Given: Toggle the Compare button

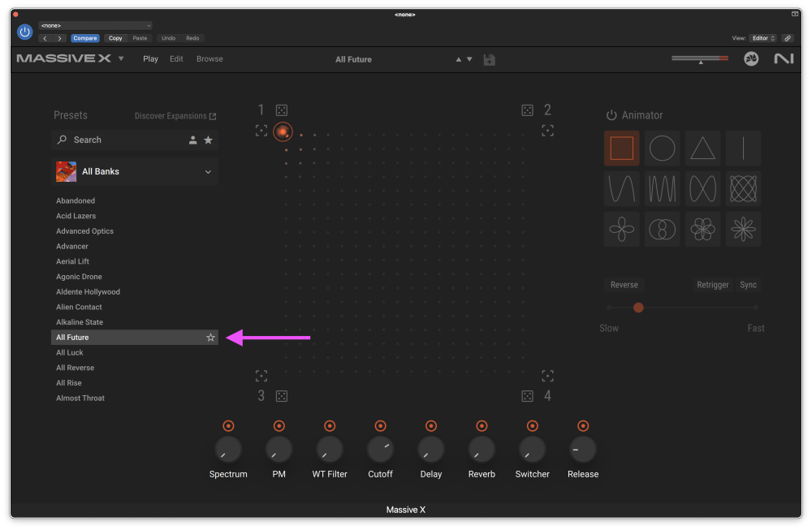Looking at the screenshot, I should (85, 38).
